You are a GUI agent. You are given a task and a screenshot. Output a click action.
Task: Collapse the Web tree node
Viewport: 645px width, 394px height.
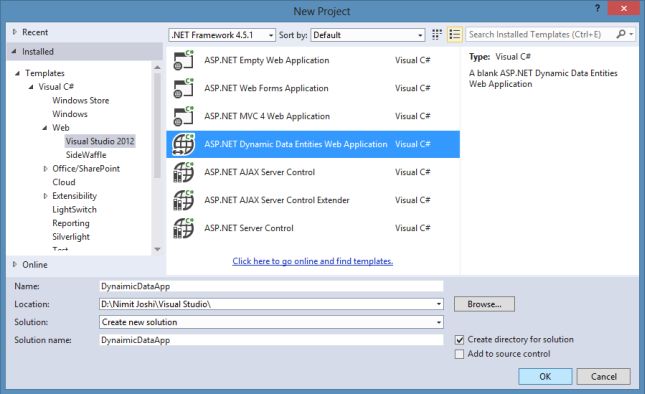click(x=44, y=128)
